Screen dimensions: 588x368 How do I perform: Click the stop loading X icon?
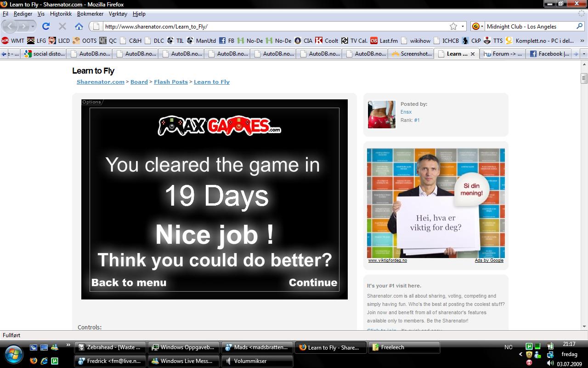click(62, 26)
